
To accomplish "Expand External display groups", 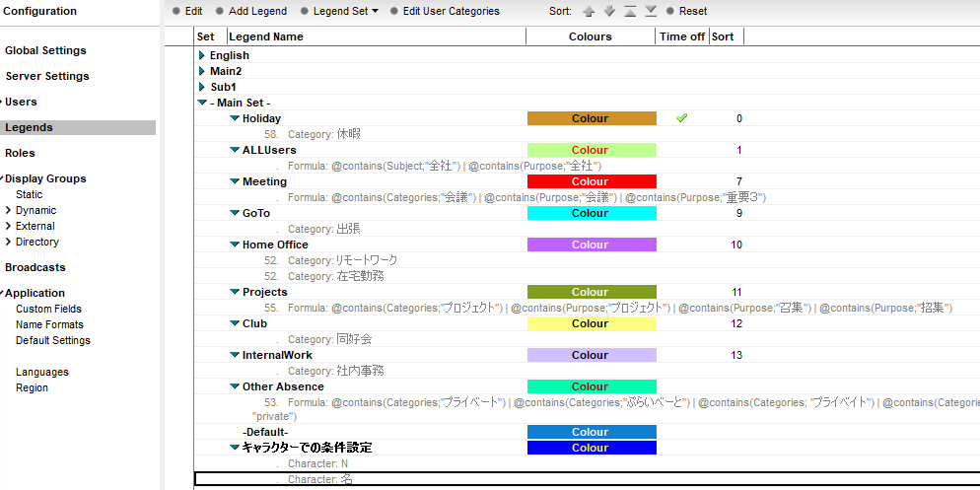I will (9, 226).
